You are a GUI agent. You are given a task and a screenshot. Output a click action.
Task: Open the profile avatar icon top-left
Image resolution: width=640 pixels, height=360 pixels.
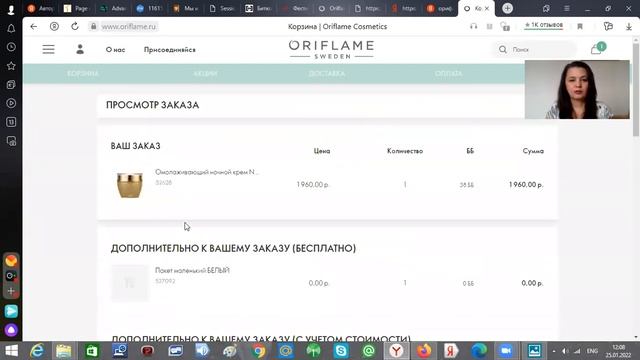coord(11,9)
